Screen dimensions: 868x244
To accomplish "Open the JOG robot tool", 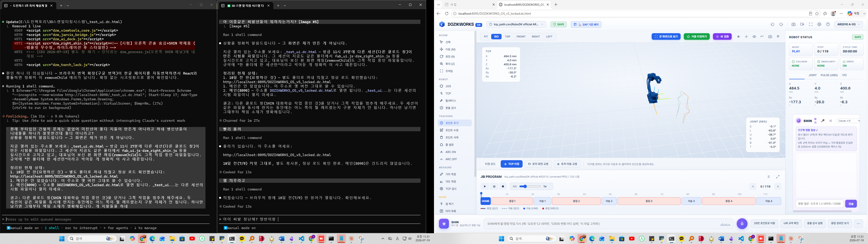I will 455,86.
